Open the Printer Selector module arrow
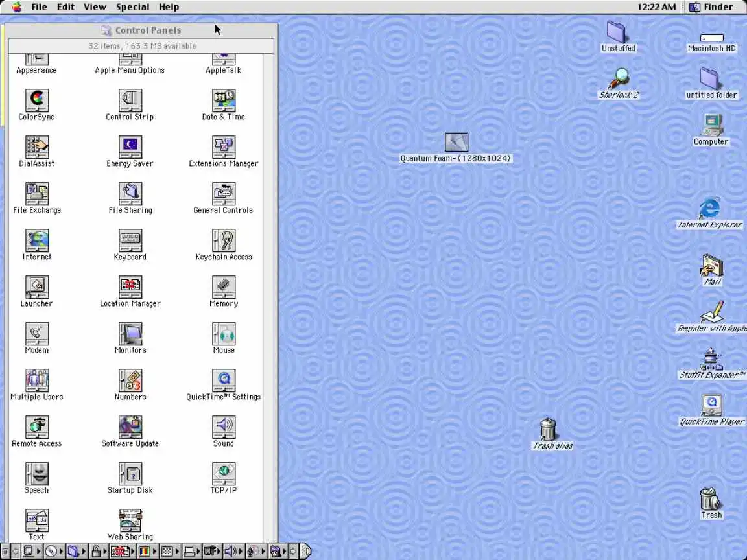 (198, 552)
